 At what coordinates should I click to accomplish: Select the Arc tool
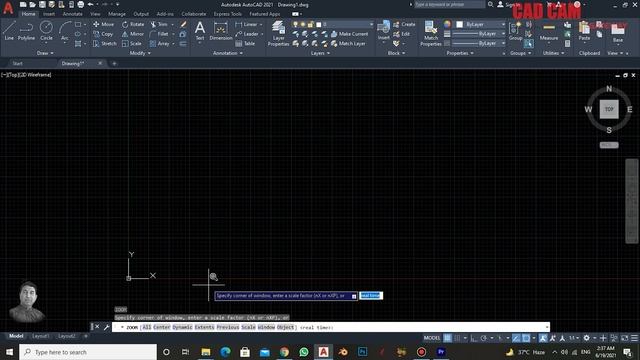point(65,31)
